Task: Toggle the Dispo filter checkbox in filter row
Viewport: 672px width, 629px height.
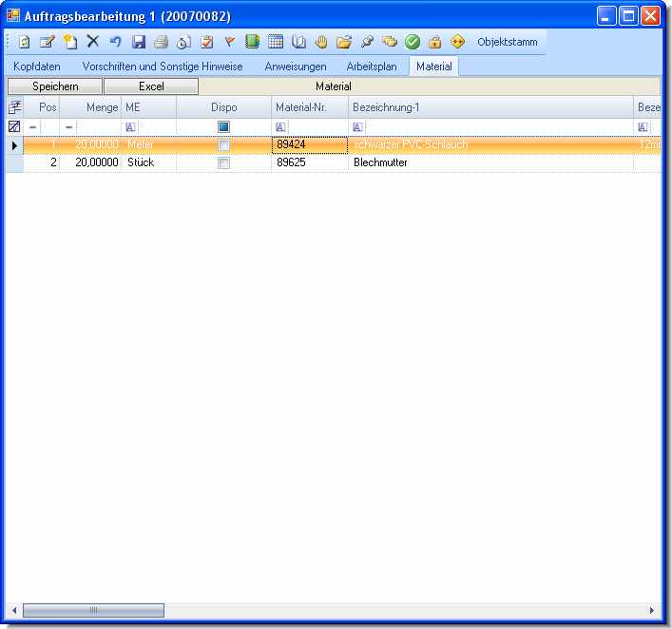Action: click(223, 126)
